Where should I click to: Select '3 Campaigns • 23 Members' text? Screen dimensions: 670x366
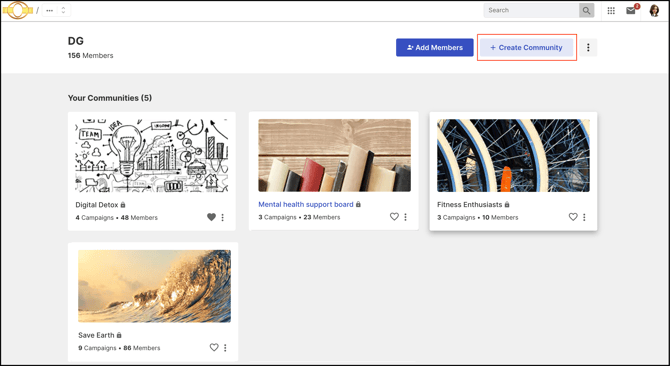point(299,217)
